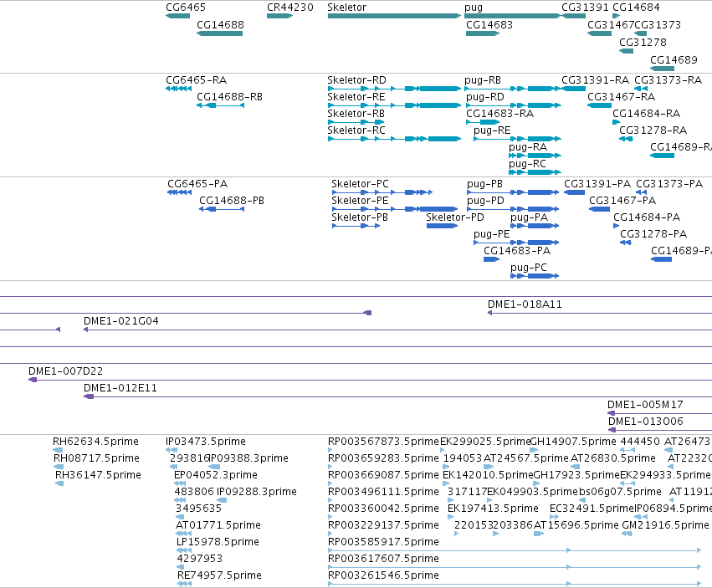Viewport: 712px width, 588px height.
Task: Select the pug gene label
Action: point(474,8)
